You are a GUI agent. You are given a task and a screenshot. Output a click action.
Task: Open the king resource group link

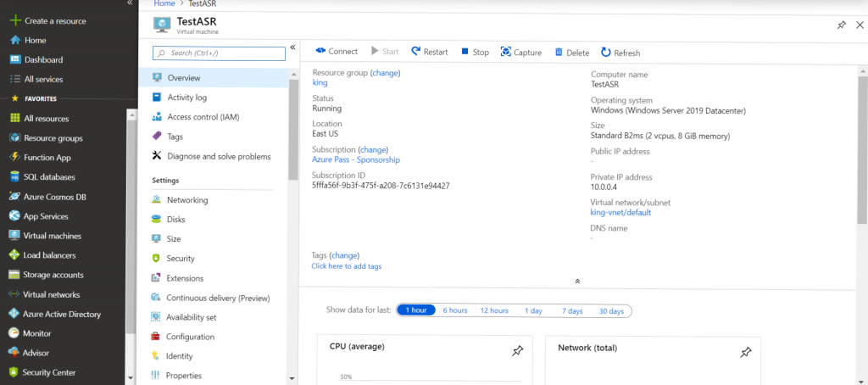[320, 82]
